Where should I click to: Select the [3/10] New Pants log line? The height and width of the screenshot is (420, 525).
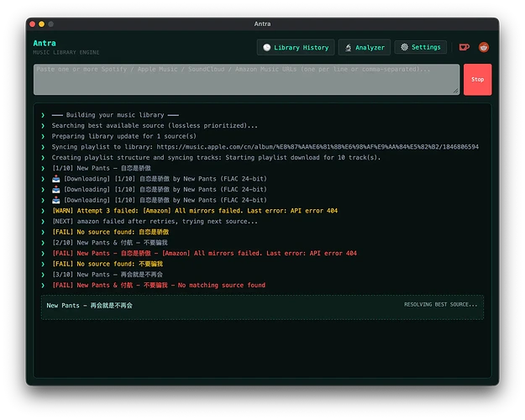[108, 275]
